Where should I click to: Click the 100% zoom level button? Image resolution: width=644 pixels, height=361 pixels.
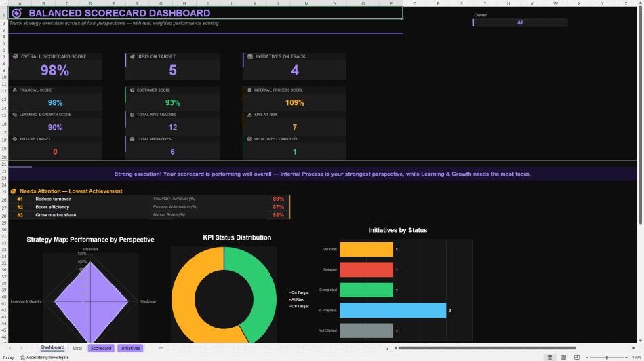(x=637, y=358)
